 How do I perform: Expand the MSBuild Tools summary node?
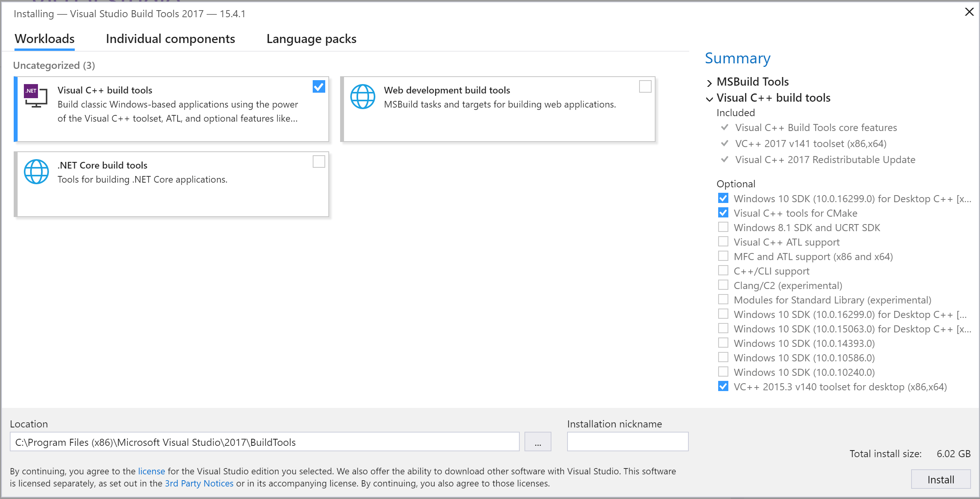point(709,83)
